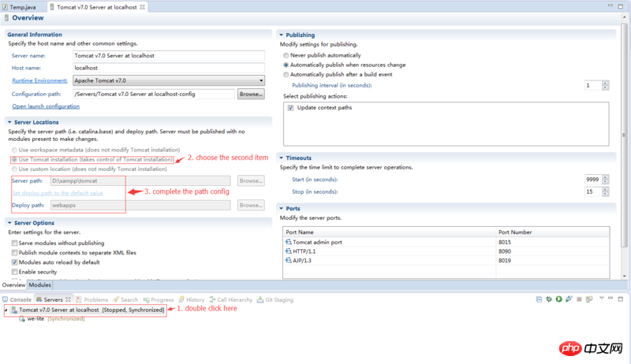631x364 pixels.
Task: Collapse the Server Locations section
Action: point(9,122)
